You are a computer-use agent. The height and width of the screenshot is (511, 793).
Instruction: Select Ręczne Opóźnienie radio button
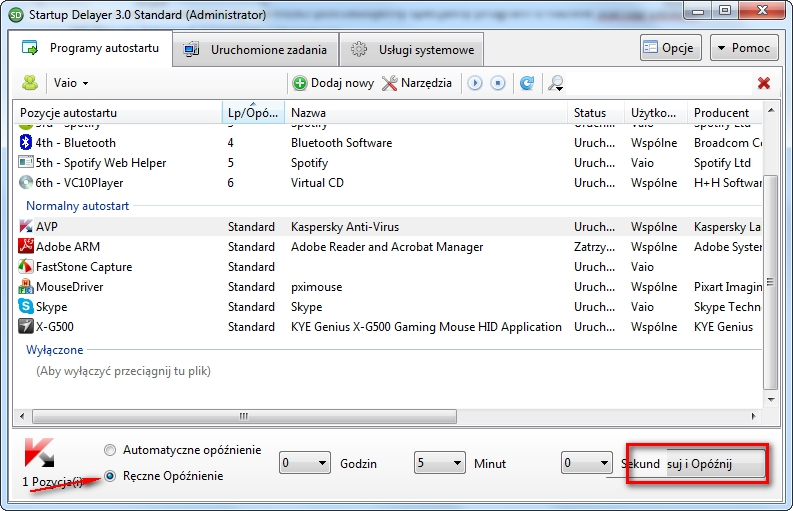(111, 476)
